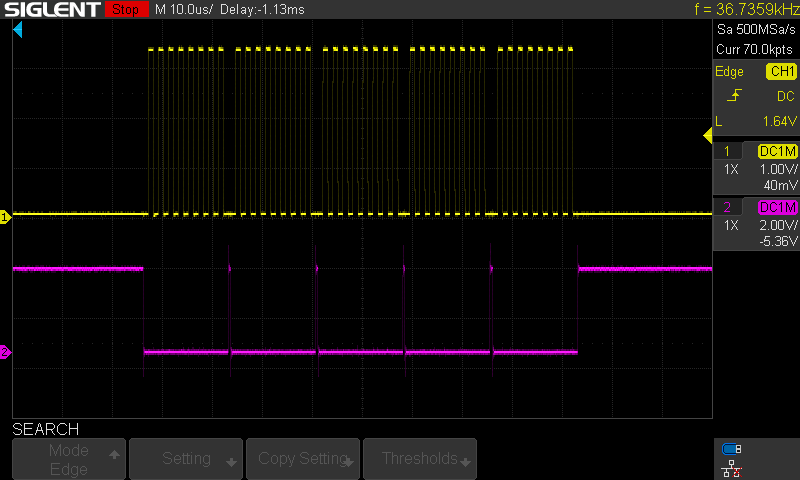Click the 2.00V/ channel 2 scale
This screenshot has height=480, width=800.
coord(779,225)
